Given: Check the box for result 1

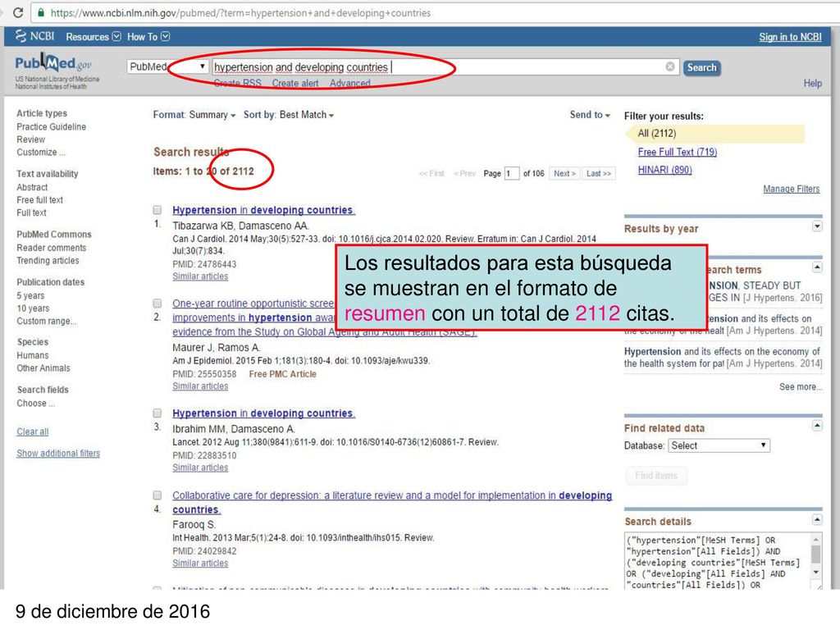Looking at the screenshot, I should (157, 210).
